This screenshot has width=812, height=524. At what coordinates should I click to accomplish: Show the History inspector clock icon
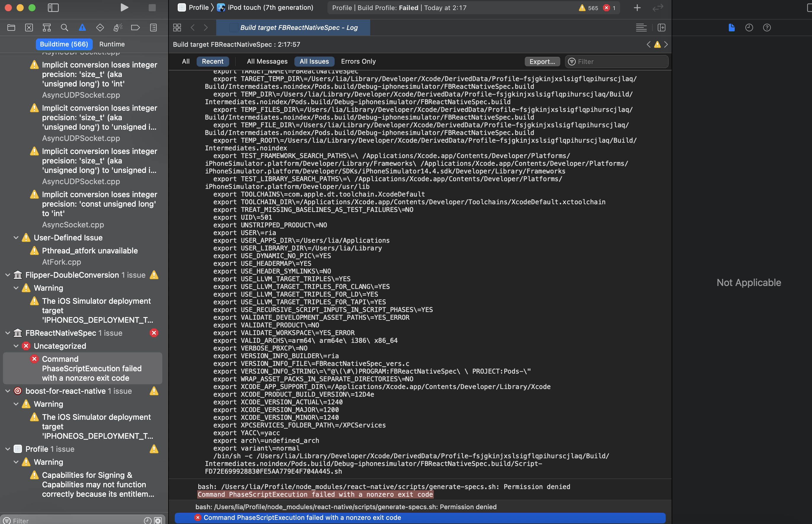pos(749,28)
